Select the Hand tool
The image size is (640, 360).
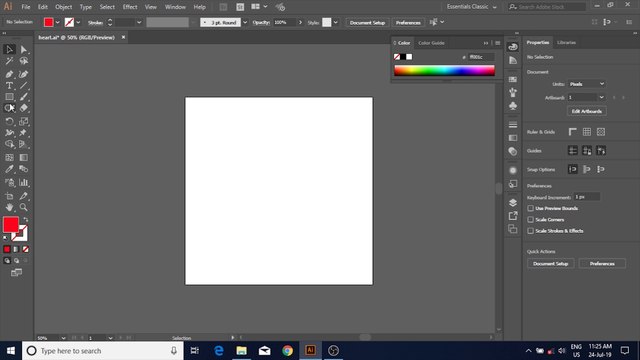coord(9,207)
